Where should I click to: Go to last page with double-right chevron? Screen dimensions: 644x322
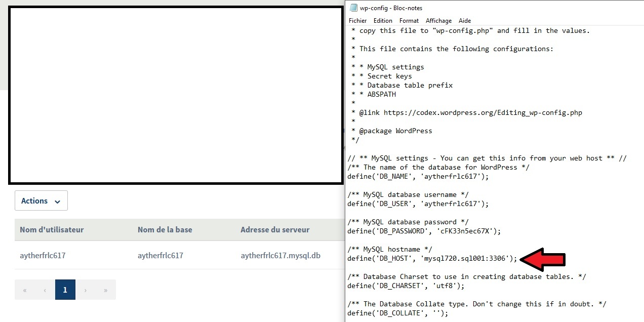pyautogui.click(x=105, y=290)
